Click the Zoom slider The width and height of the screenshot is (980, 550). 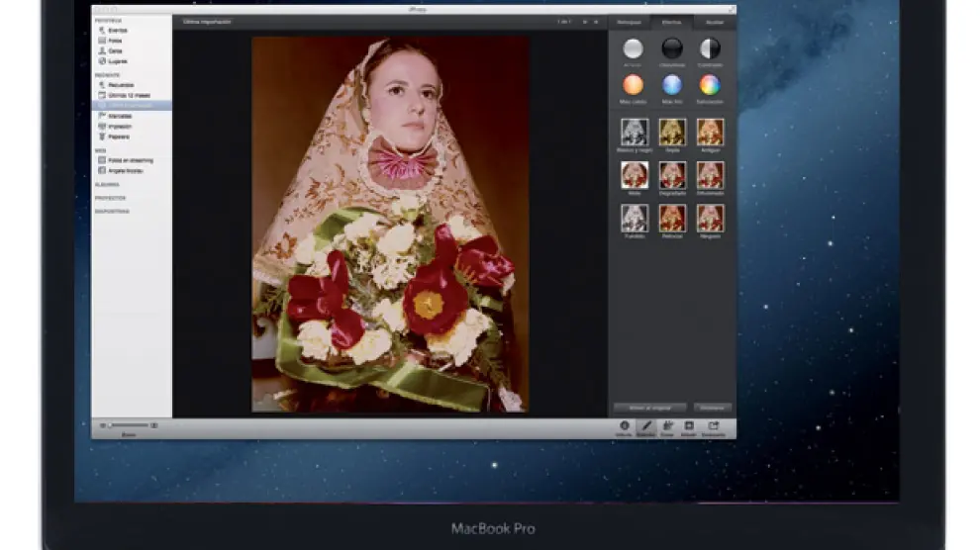point(130,425)
